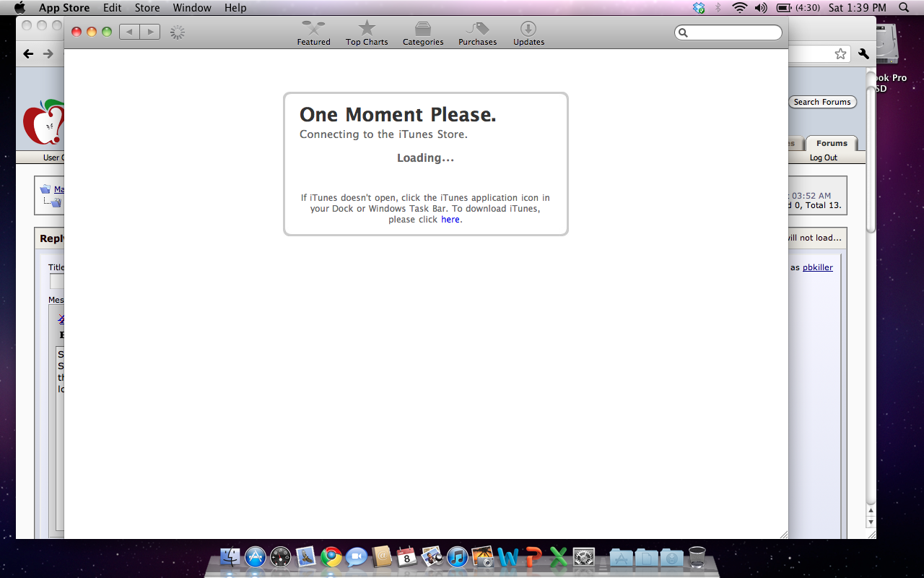Click the App Store window resize handle

[x=783, y=534]
